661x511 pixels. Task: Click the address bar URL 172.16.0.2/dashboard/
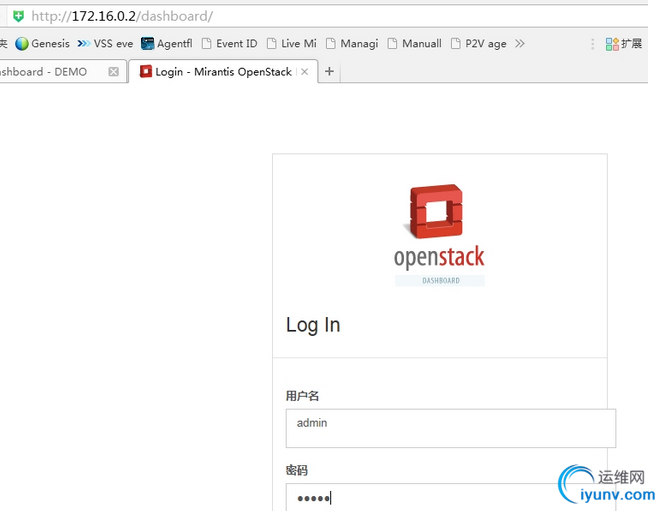[x=122, y=16]
